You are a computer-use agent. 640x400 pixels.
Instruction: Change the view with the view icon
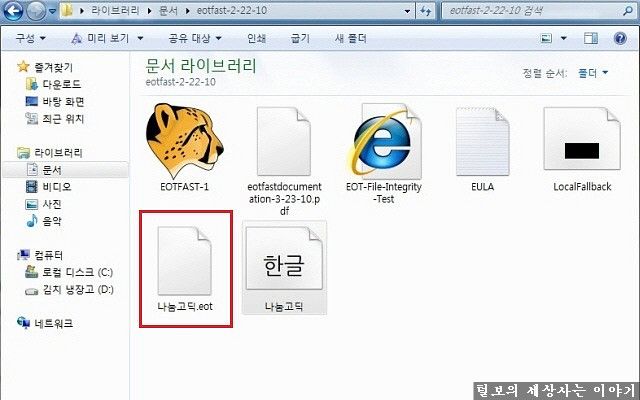(546, 38)
